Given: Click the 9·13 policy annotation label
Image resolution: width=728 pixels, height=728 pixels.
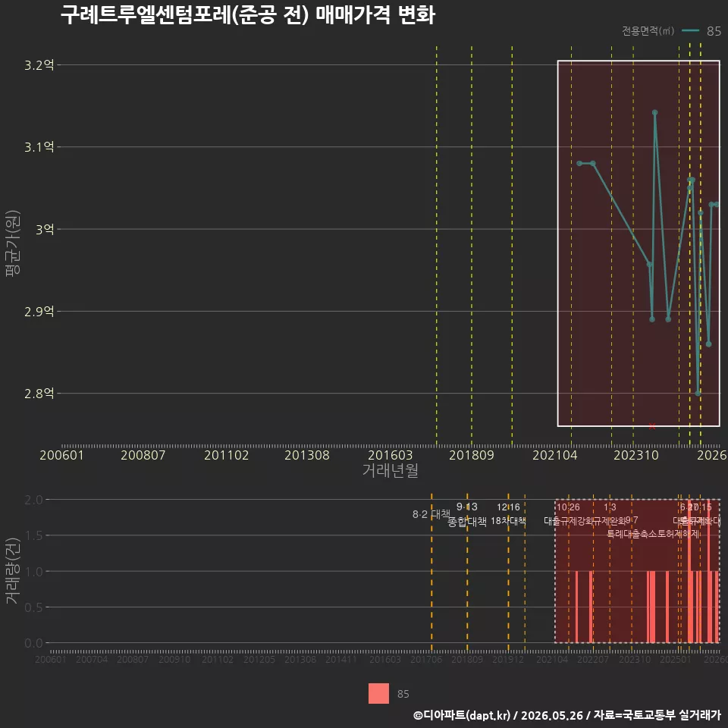Looking at the screenshot, I should pos(466,507).
